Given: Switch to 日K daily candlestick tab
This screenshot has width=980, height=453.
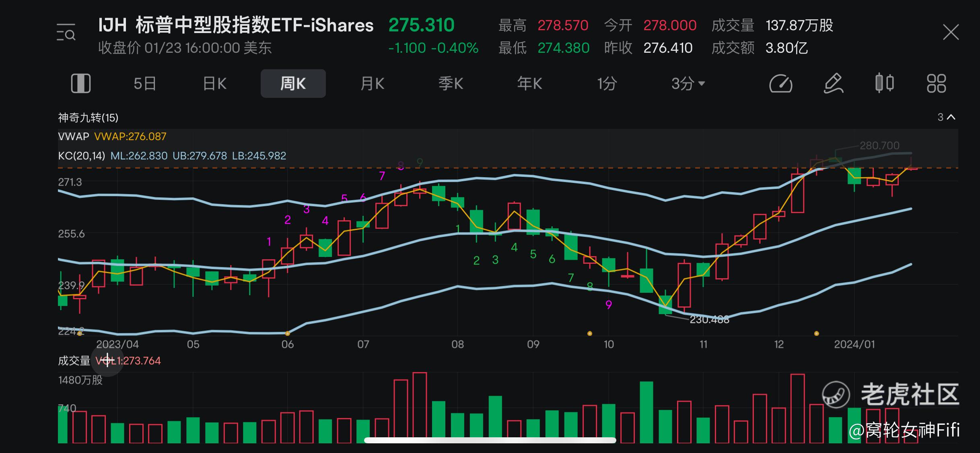Looking at the screenshot, I should click(215, 84).
